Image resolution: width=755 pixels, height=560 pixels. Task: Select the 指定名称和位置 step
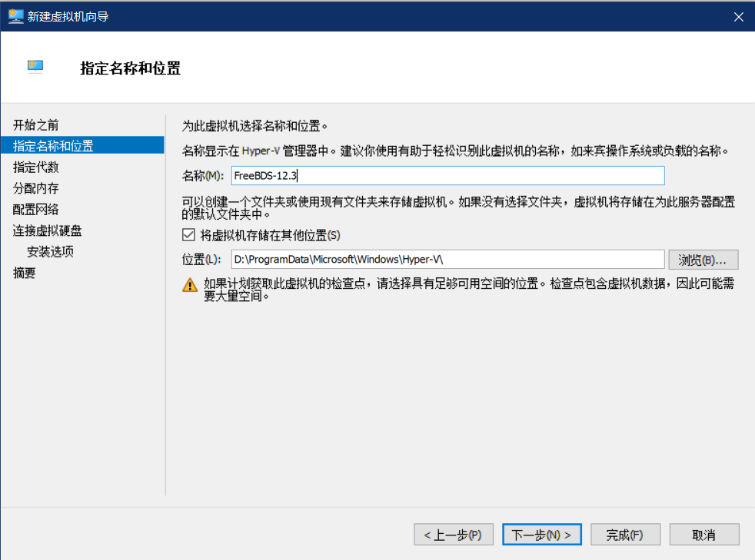[82, 145]
